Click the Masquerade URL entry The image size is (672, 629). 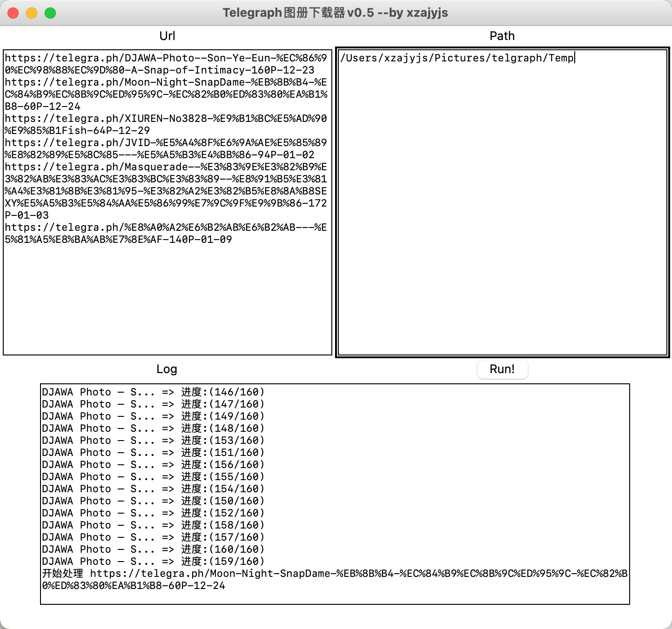pos(166,191)
